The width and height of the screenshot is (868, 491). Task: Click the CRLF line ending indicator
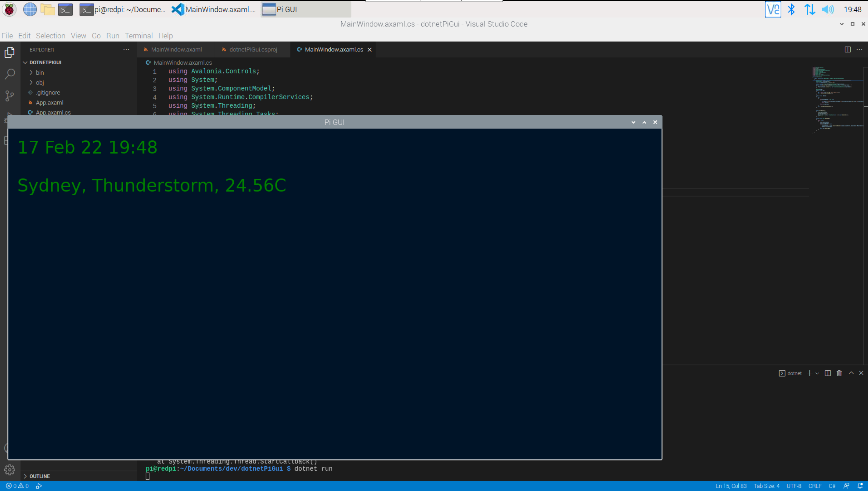click(x=815, y=486)
